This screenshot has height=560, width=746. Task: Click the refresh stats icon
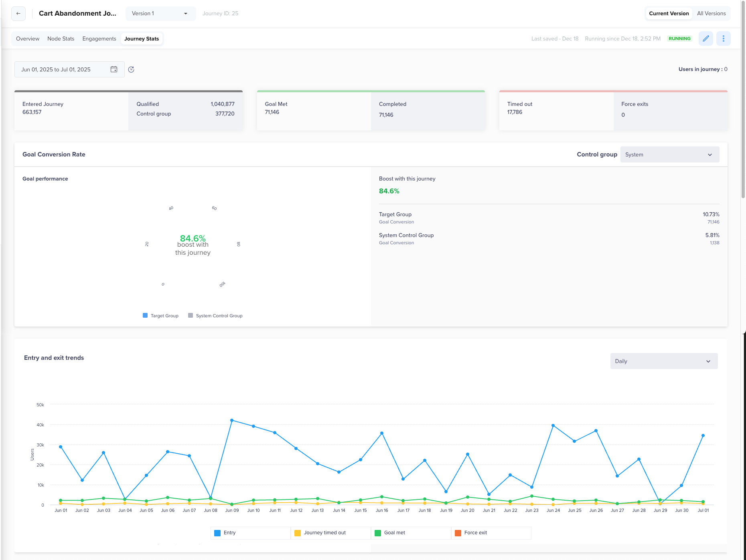point(131,69)
